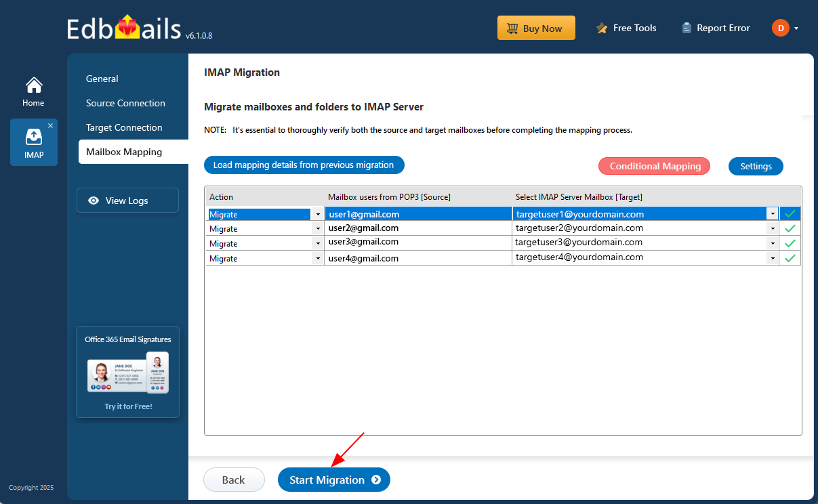Switch to the Target Connection step
The height and width of the screenshot is (504, 818).
tap(124, 127)
